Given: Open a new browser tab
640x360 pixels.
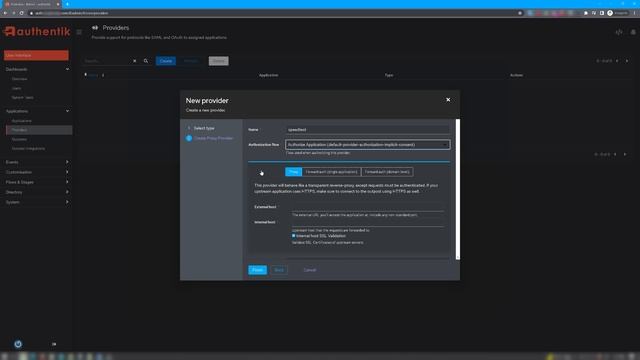Looking at the screenshot, I should pyautogui.click(x=67, y=4).
